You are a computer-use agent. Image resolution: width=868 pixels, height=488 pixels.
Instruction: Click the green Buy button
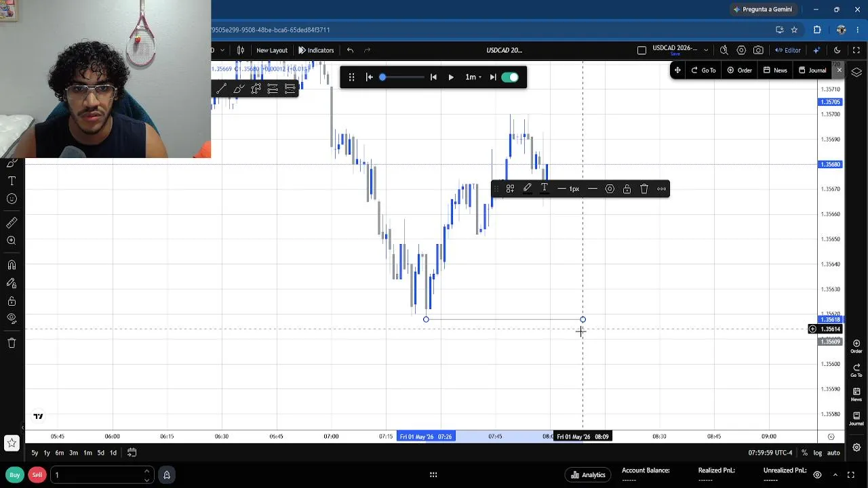tap(14, 475)
